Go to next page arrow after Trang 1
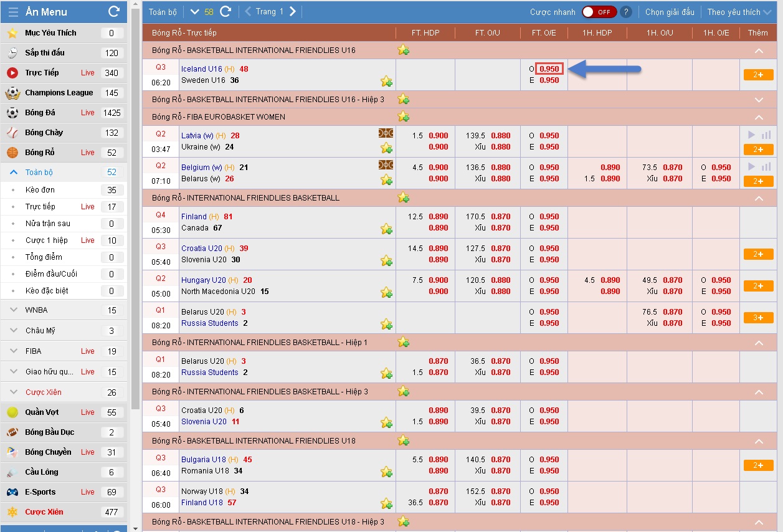Viewport: 783px width, 532px height. click(293, 11)
